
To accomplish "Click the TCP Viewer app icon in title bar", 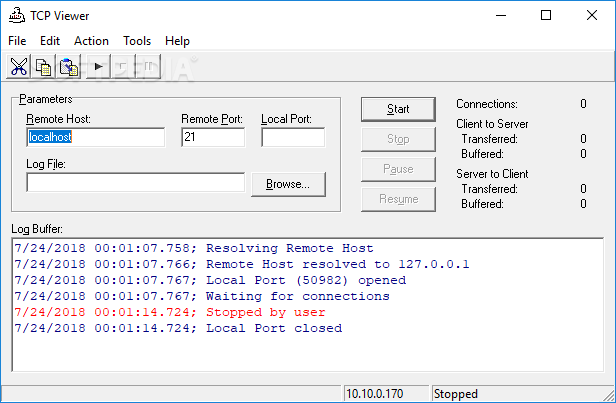I will coord(16,16).
